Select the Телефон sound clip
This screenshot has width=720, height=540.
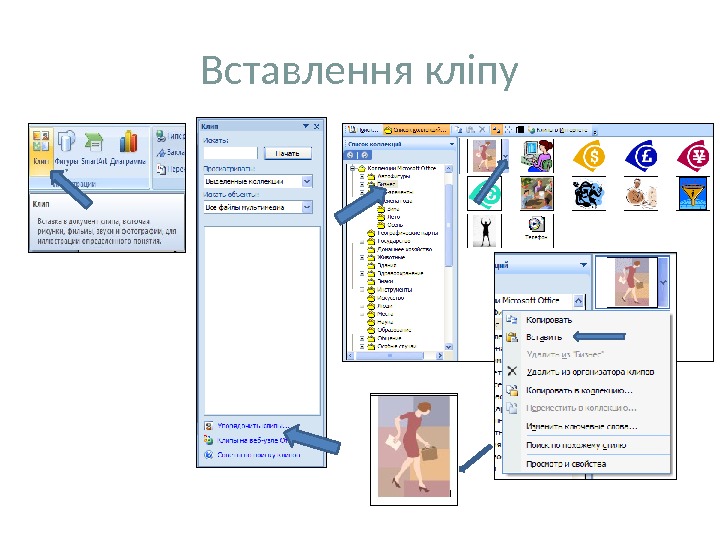536,228
